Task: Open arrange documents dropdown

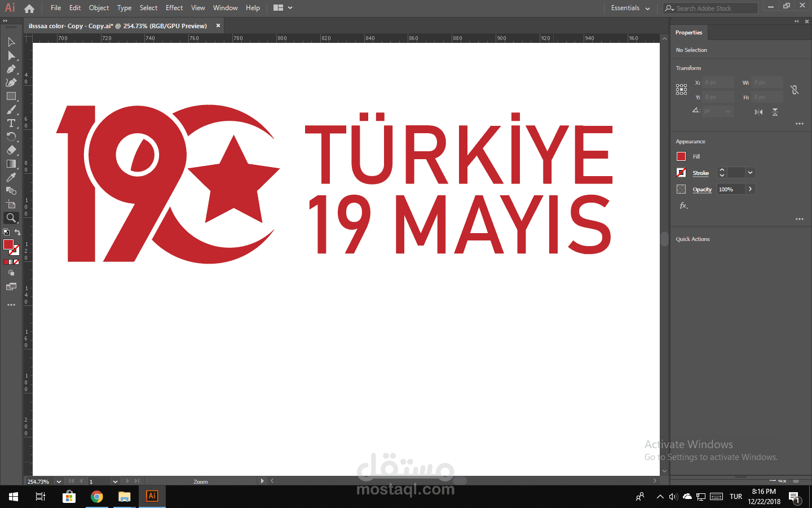Action: tap(283, 8)
